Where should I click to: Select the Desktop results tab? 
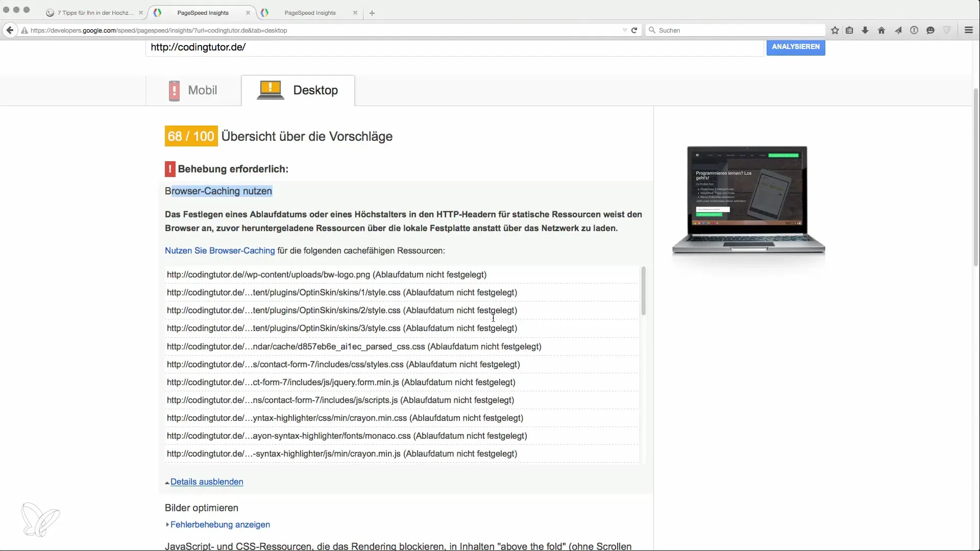298,90
